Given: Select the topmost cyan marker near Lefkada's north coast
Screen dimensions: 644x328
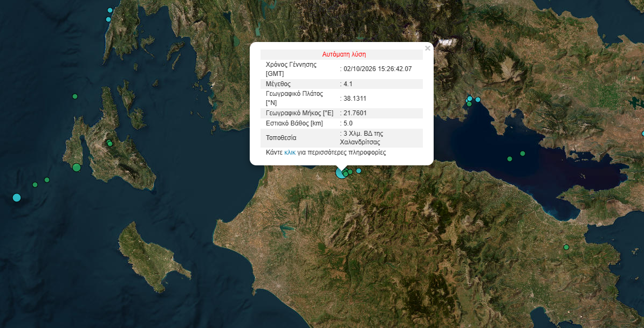Looking at the screenshot, I should [x=110, y=10].
